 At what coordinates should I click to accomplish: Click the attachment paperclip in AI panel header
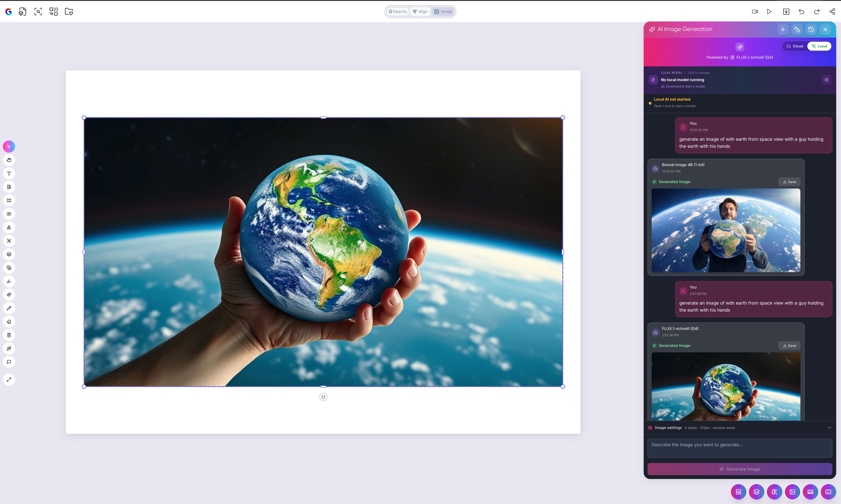point(797,29)
